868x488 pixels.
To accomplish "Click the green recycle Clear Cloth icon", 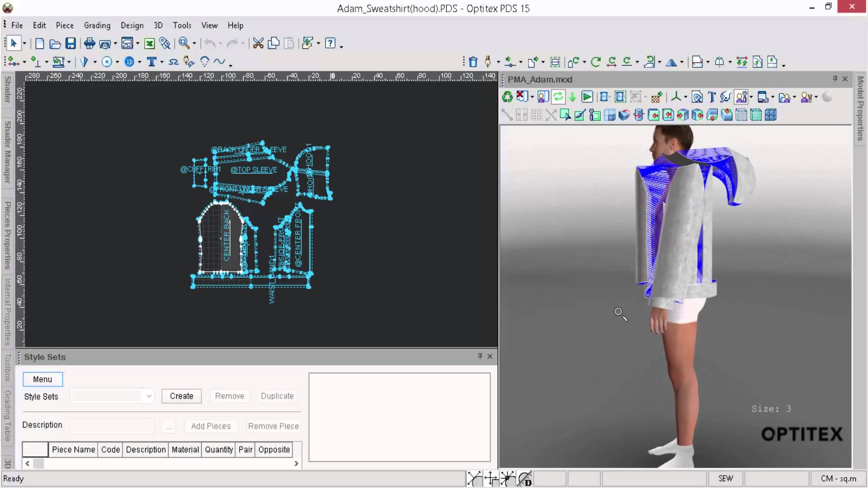I will (x=507, y=97).
